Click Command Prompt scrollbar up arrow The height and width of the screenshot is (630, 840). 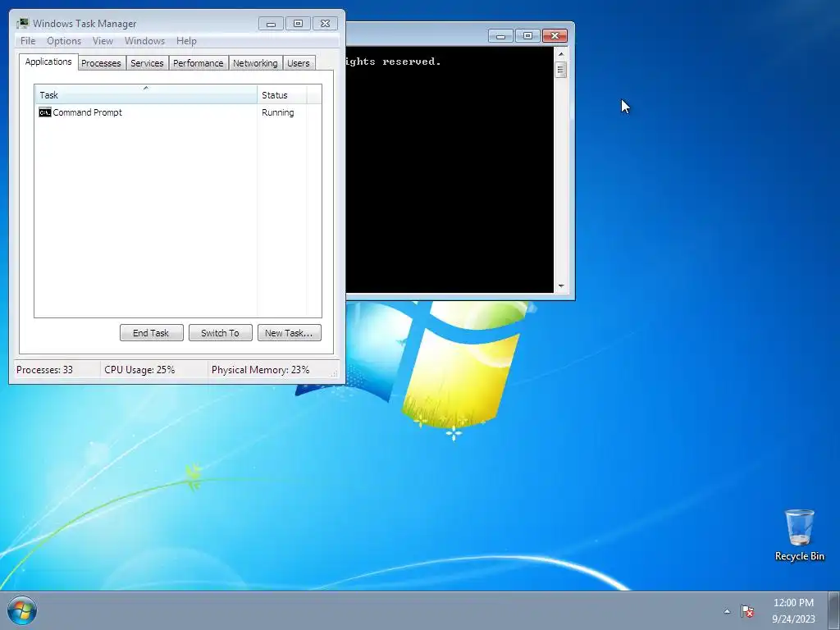561,54
